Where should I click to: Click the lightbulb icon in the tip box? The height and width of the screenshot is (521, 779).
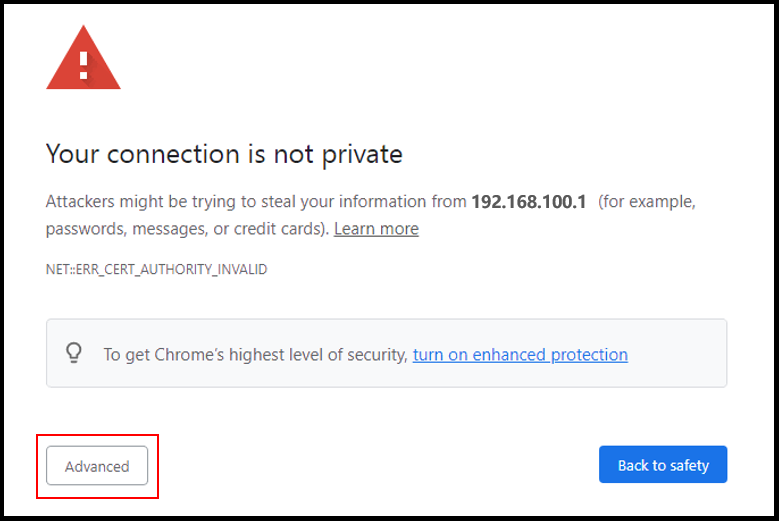click(74, 353)
